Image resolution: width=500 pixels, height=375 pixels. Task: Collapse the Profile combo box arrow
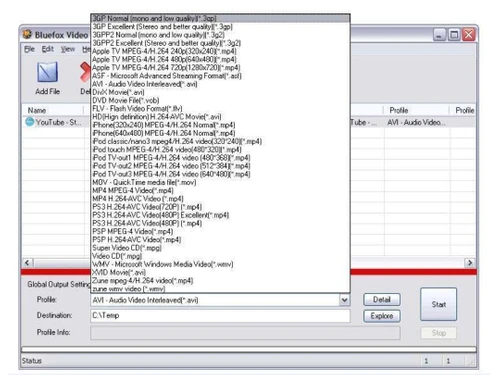tap(344, 300)
